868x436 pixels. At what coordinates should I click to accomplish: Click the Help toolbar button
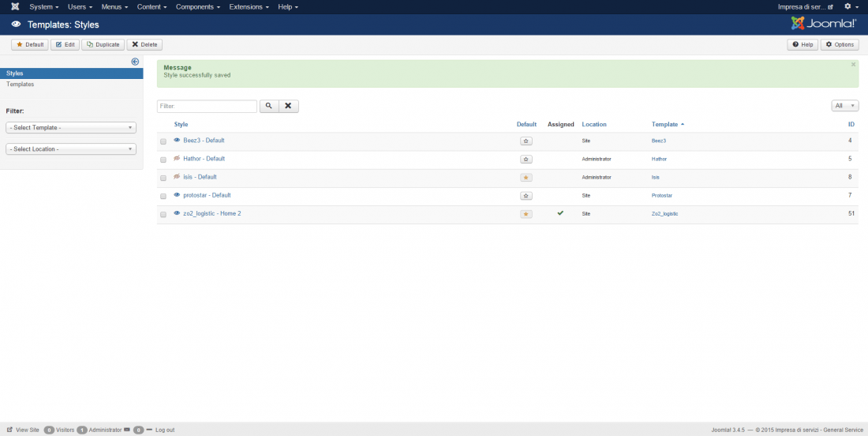point(803,45)
